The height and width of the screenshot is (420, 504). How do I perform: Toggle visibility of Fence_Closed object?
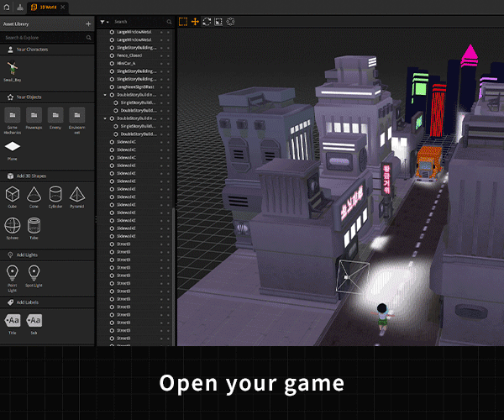161,55
